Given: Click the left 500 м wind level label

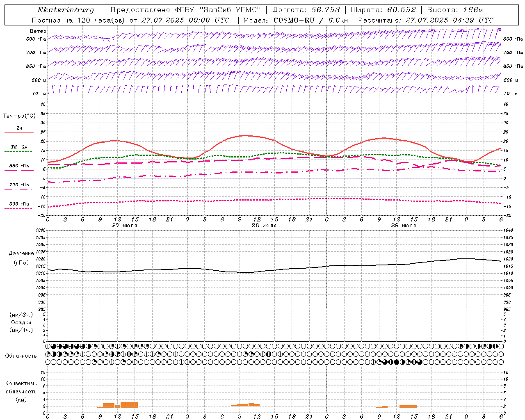Looking at the screenshot, I should click(39, 80).
